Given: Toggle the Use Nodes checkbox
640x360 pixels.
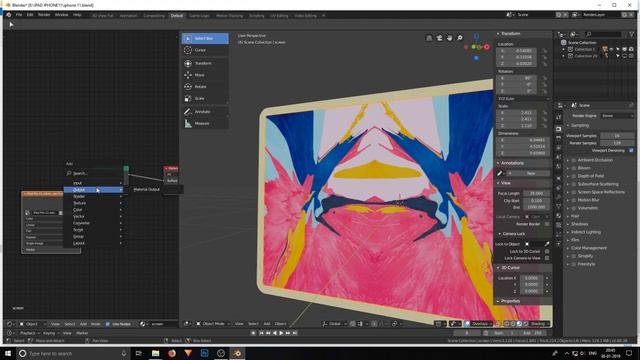Looking at the screenshot, I should point(108,324).
